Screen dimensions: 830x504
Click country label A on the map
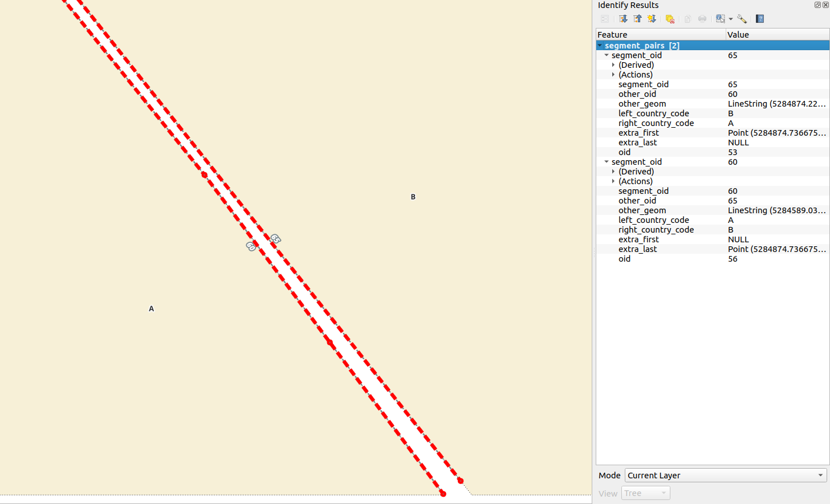152,308
